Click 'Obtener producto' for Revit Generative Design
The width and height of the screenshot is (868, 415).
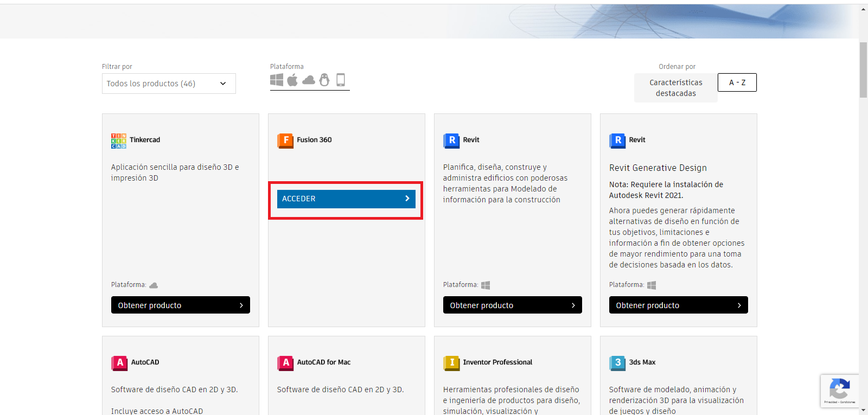pos(679,305)
